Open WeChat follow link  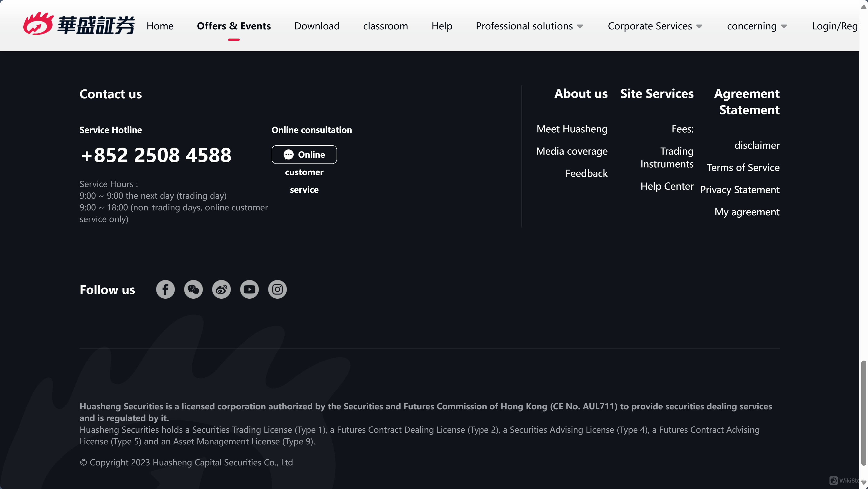click(x=193, y=289)
